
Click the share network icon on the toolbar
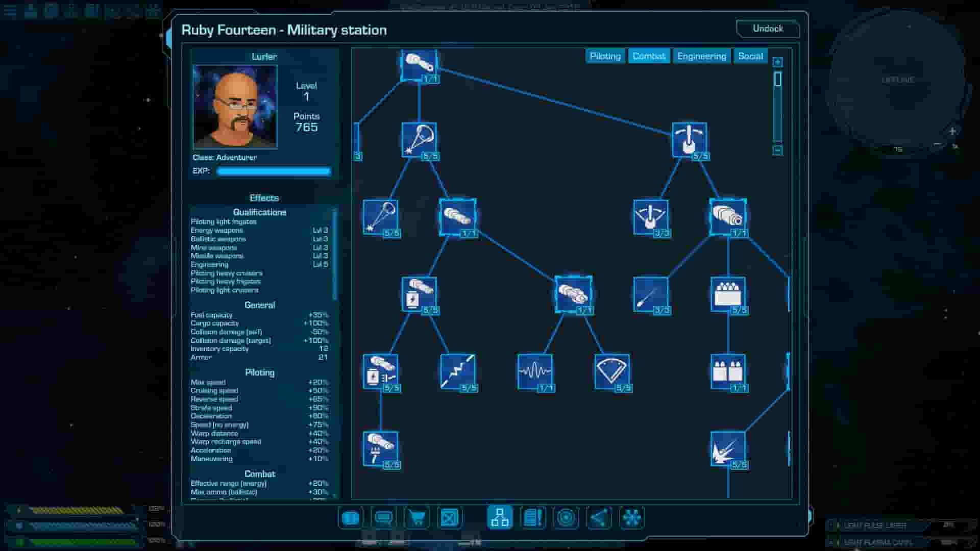(x=599, y=518)
